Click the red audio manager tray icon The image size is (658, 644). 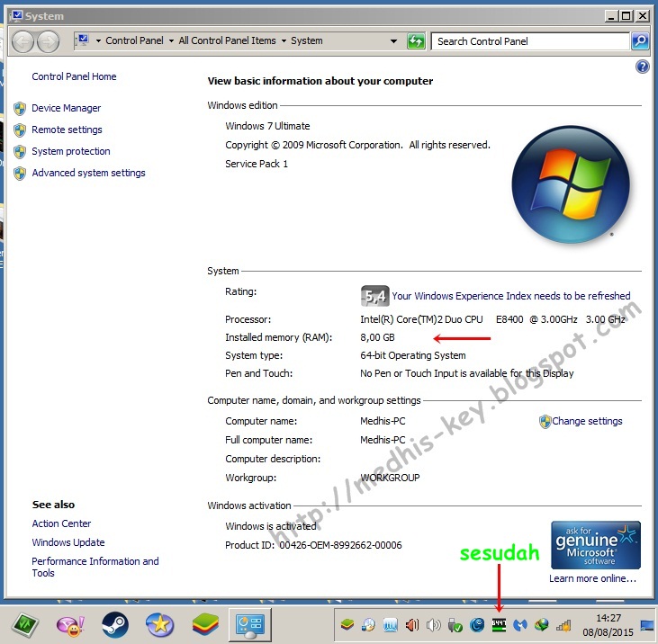pyautogui.click(x=411, y=625)
